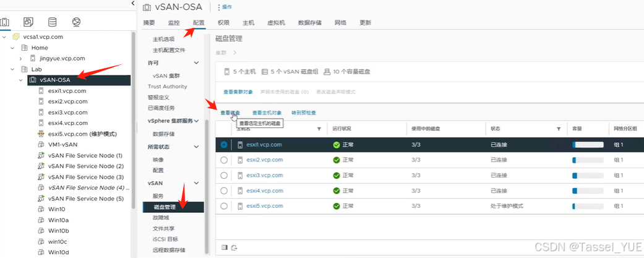
Task: Switch to the 权限 tab
Action: (x=223, y=23)
